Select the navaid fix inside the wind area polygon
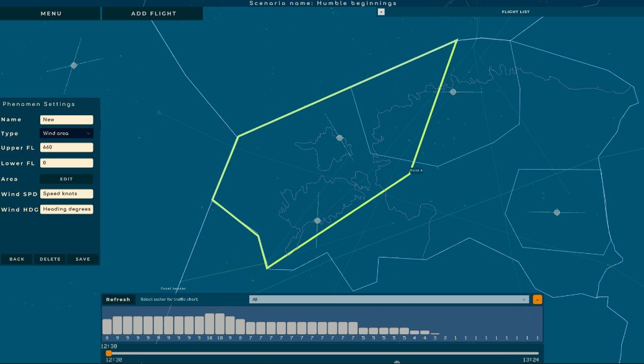 [339, 139]
